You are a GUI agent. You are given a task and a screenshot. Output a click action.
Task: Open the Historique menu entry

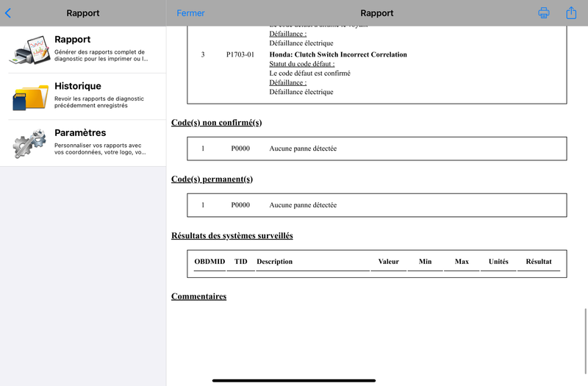(x=83, y=97)
